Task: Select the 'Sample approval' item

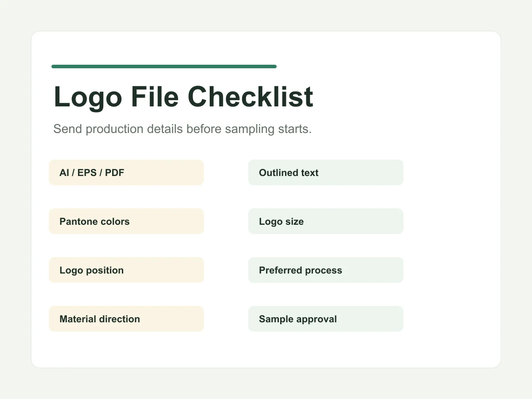Action: click(326, 319)
